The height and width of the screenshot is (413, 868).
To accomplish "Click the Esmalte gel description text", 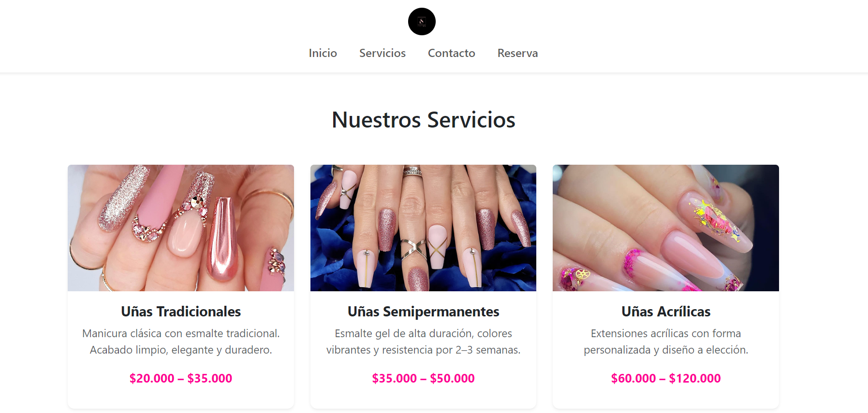I will [423, 342].
